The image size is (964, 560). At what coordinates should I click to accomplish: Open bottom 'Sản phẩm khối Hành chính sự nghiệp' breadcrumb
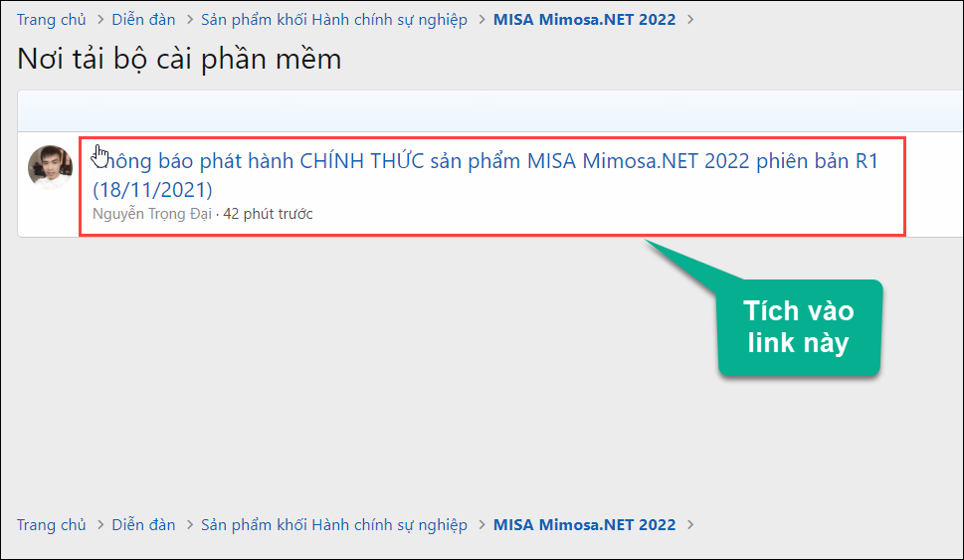point(334,525)
